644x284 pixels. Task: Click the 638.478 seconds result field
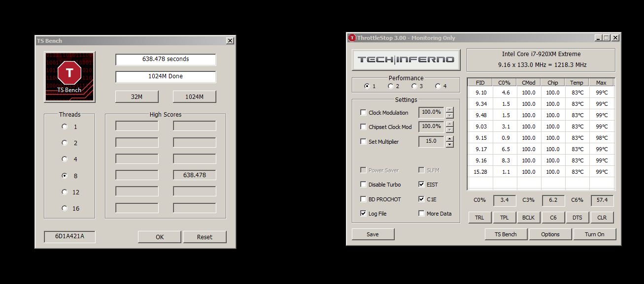166,59
